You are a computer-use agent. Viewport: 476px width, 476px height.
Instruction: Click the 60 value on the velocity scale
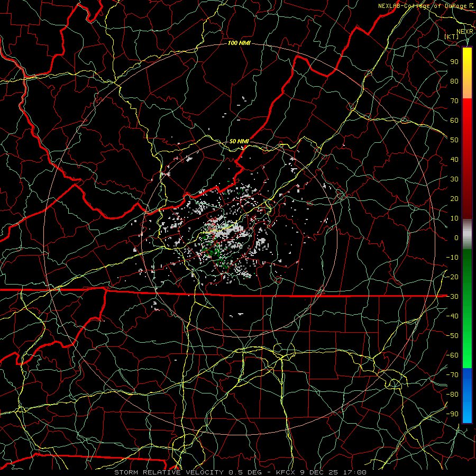(454, 121)
